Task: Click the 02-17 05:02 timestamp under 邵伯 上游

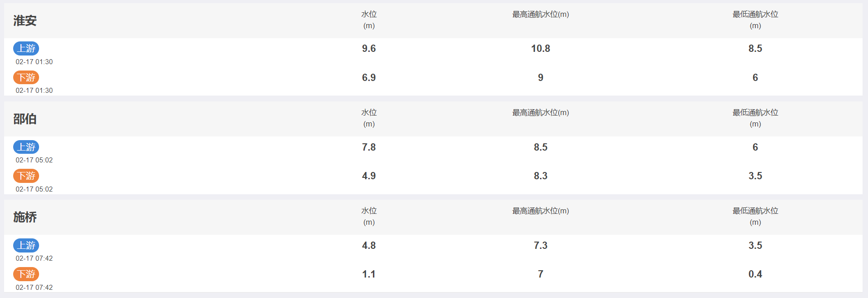Action: 34,160
